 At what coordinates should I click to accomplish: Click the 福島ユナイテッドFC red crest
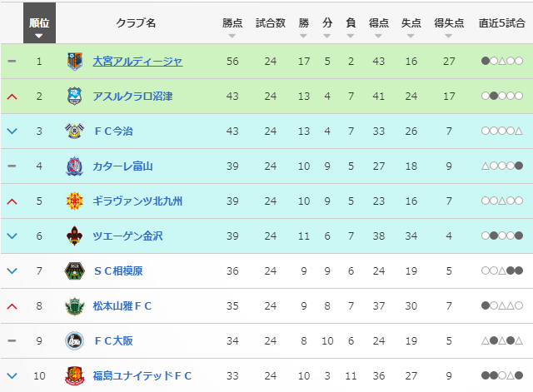(74, 375)
